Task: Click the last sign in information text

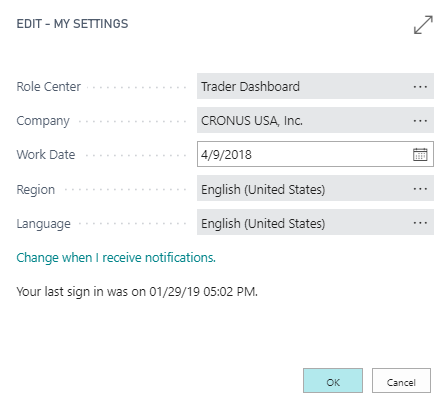Action: 137,292
